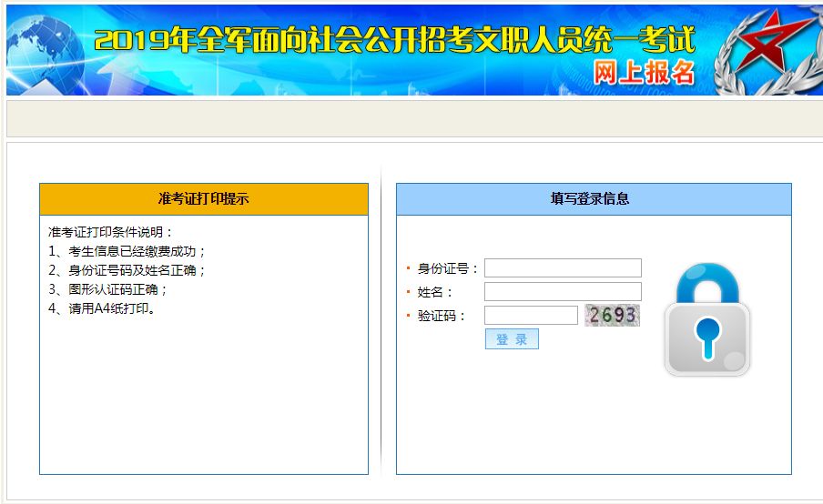Click the 身份证号码及姓名正确 instruction line
This screenshot has height=504, width=823.
click(127, 270)
